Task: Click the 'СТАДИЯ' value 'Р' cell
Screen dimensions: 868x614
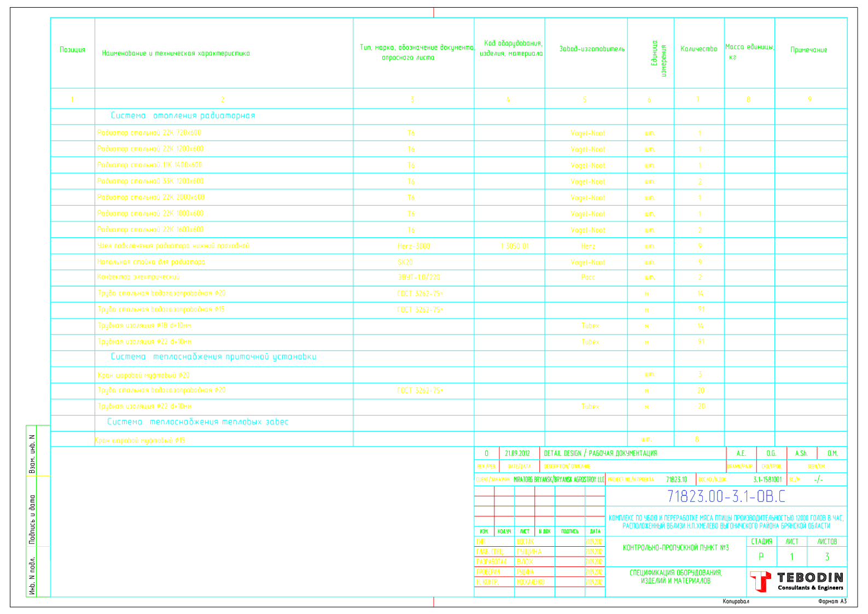Action: tap(761, 557)
